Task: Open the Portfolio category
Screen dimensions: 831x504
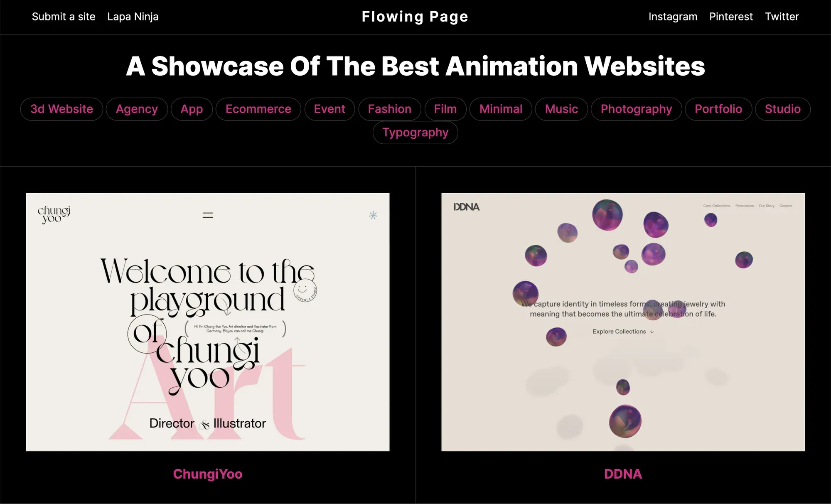Action: (718, 109)
